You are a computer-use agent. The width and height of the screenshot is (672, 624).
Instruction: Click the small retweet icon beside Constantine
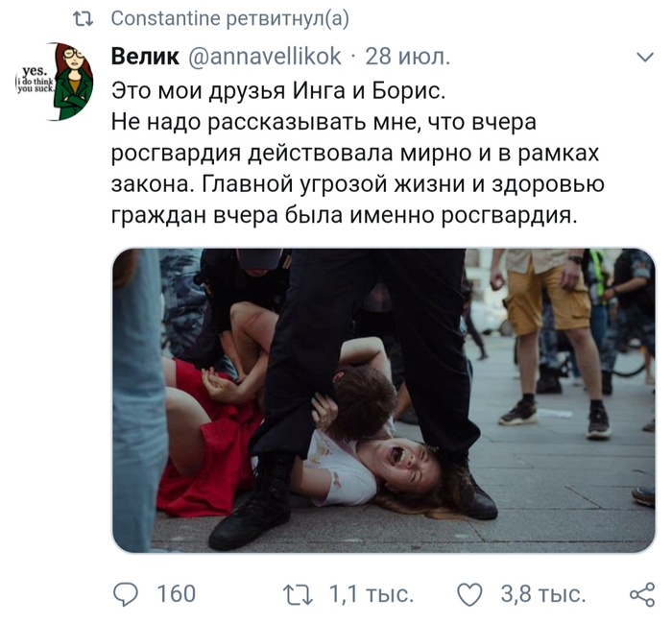click(84, 19)
